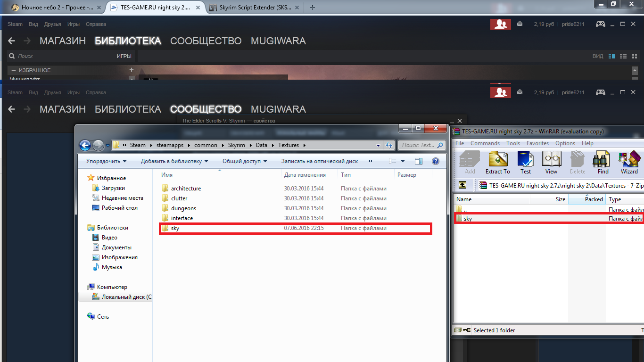Screen dimensions: 644x362
Task: Go back in Steam Library window
Action: click(12, 41)
